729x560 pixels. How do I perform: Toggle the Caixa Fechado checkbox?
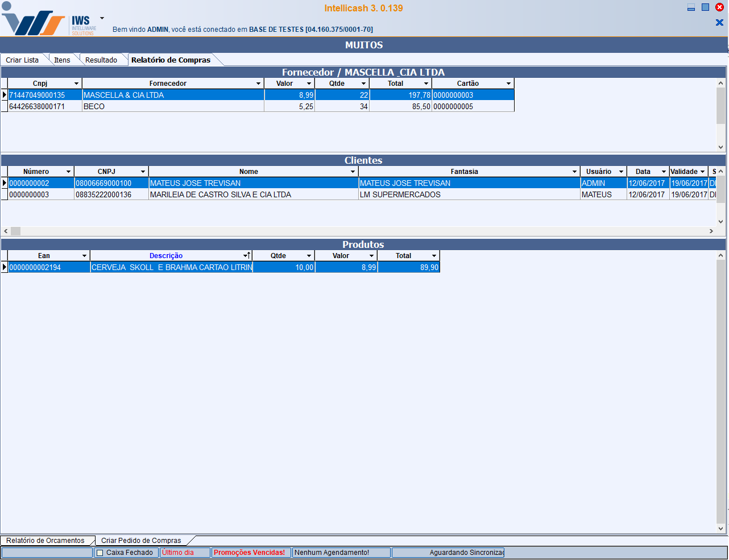click(x=100, y=553)
